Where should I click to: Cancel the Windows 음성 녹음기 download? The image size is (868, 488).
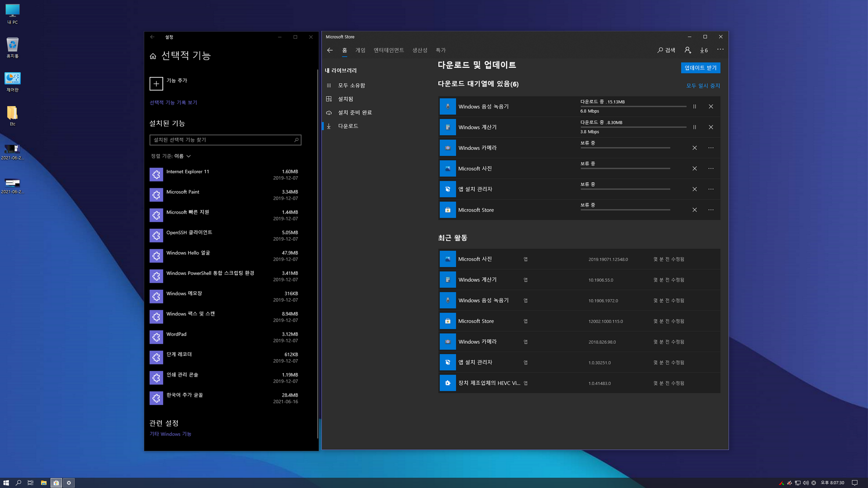711,107
